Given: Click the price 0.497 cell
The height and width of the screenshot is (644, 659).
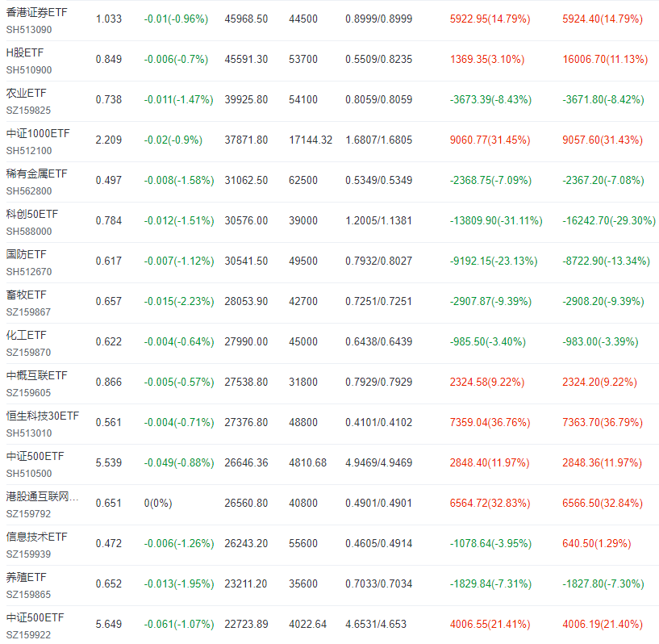Looking at the screenshot, I should tap(109, 181).
